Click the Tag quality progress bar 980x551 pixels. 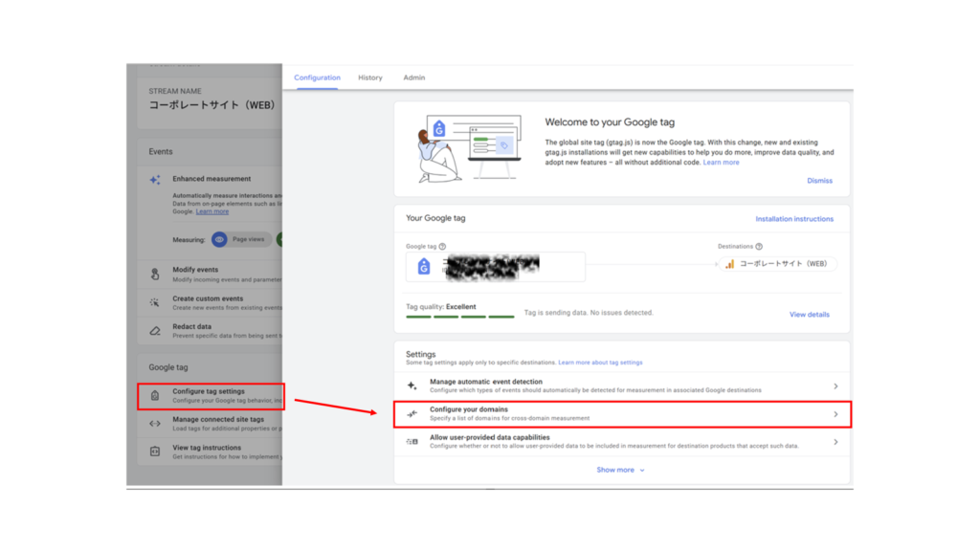click(460, 318)
